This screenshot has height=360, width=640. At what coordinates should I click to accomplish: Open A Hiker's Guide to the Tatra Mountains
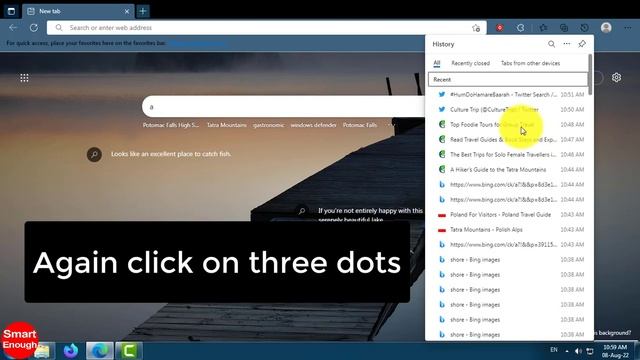click(x=509, y=169)
